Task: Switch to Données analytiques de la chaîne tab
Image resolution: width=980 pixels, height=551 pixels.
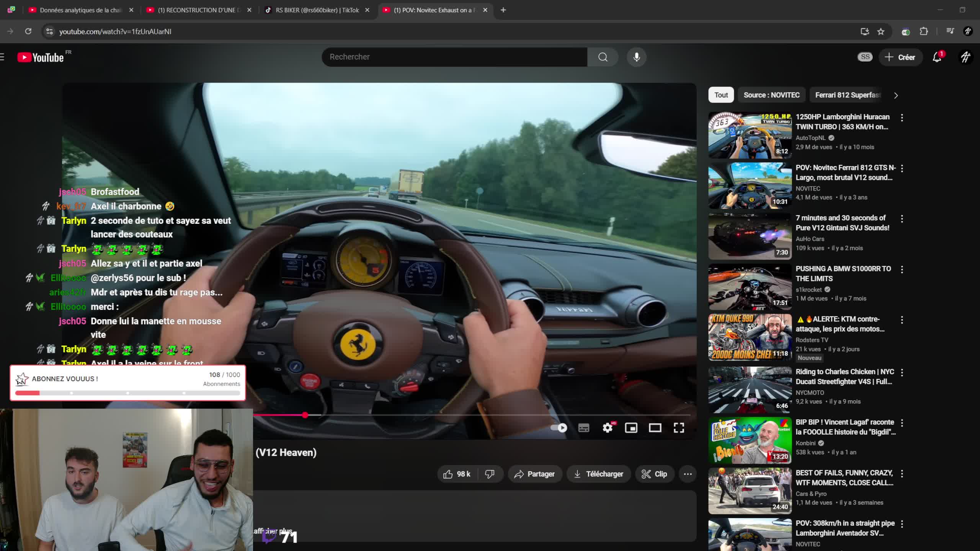Action: pyautogui.click(x=80, y=10)
